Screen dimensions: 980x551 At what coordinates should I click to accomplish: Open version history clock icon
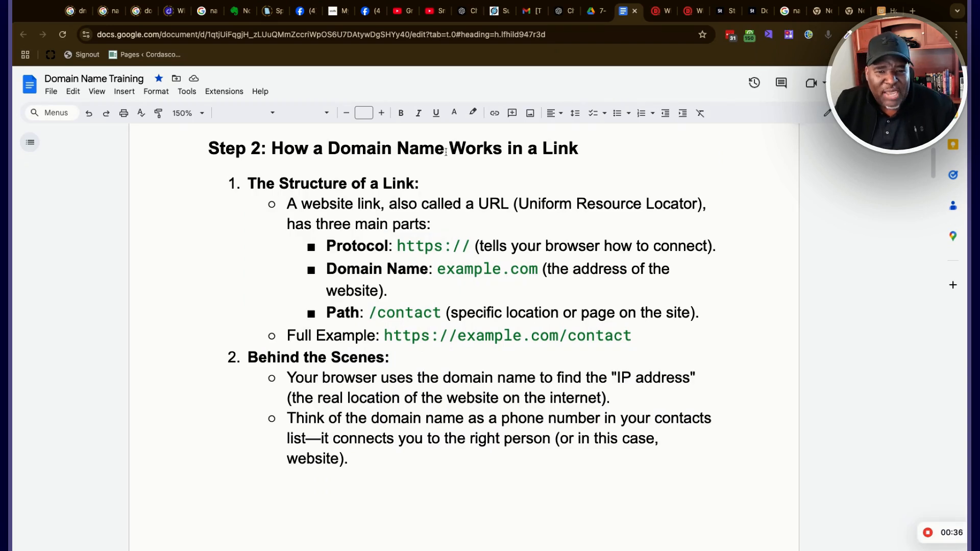(x=754, y=83)
